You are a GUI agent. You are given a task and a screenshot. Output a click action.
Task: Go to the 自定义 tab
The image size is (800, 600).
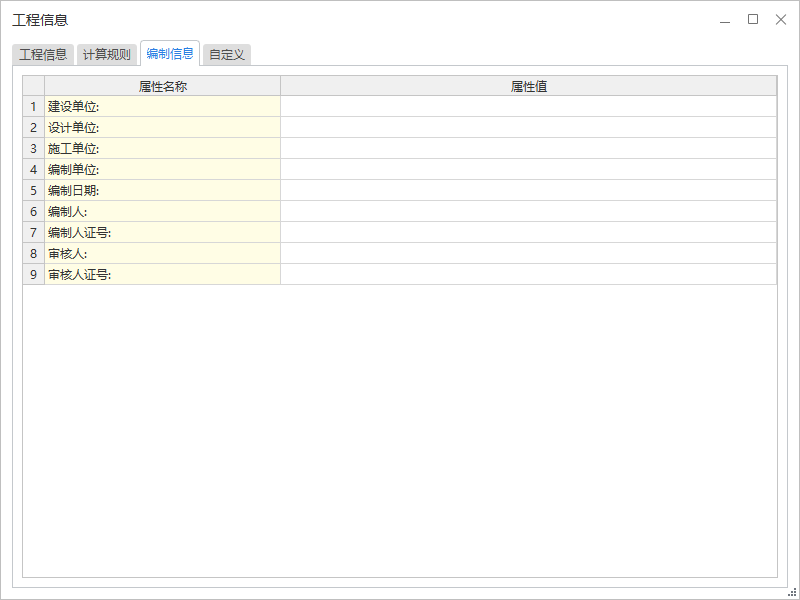click(x=227, y=55)
